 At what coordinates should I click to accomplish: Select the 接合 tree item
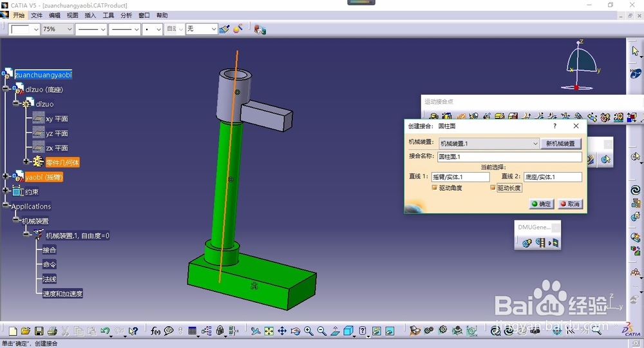coord(50,250)
